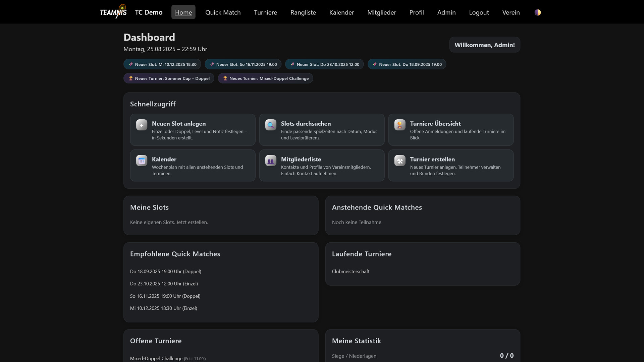This screenshot has height=362, width=644.
Task: Open the Quick Match menu item
Action: [223, 12]
